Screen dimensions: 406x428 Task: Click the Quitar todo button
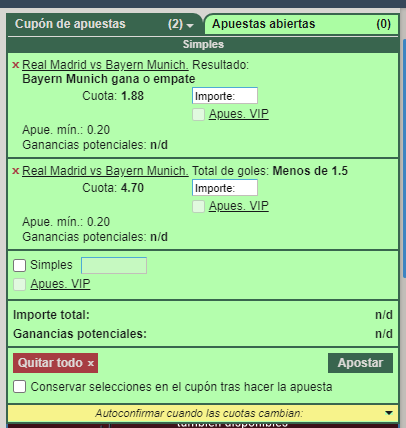(x=56, y=363)
